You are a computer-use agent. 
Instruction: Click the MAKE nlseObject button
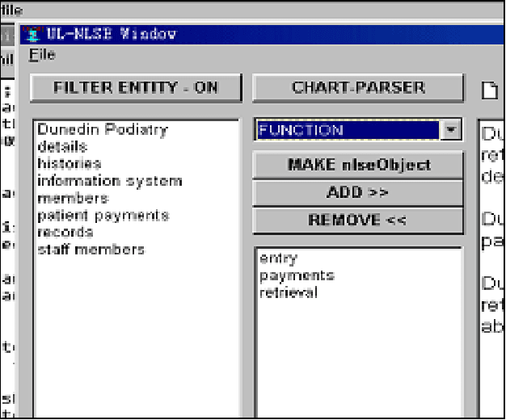click(358, 165)
